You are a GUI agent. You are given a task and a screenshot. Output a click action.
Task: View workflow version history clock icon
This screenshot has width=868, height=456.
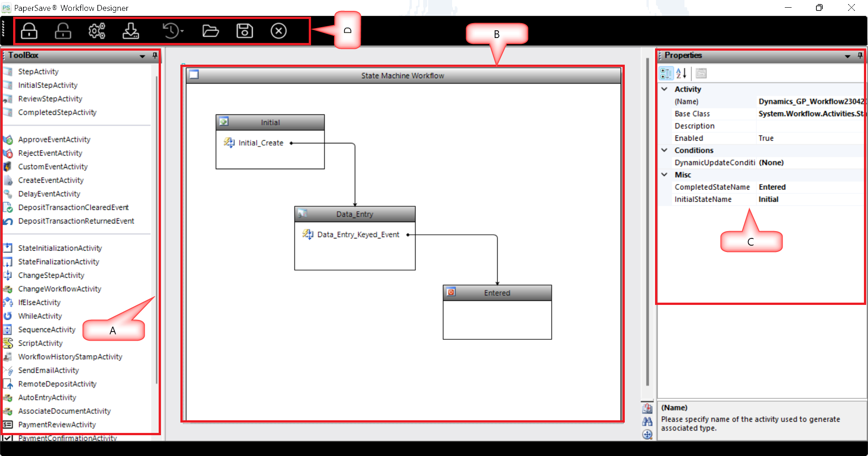[171, 31]
